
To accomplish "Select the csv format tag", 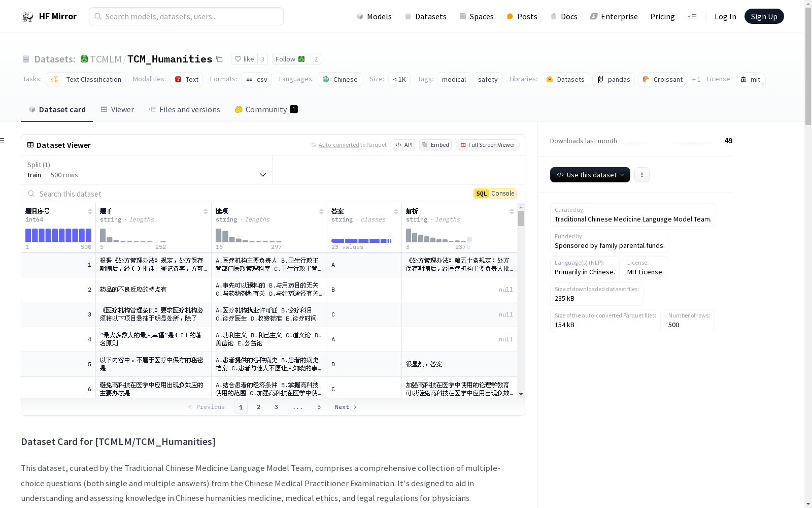I will [x=256, y=79].
